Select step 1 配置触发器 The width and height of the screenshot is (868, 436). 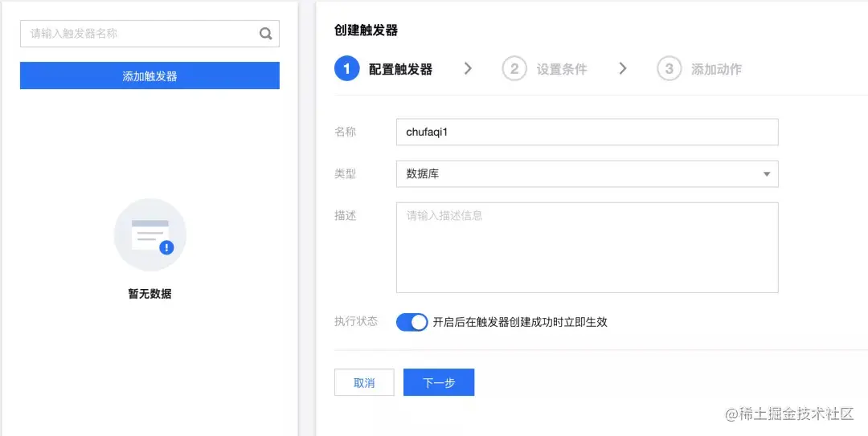(383, 68)
